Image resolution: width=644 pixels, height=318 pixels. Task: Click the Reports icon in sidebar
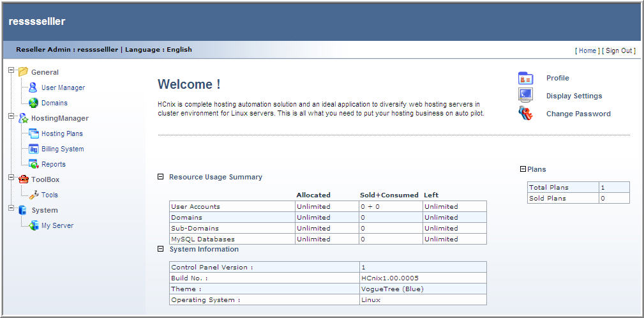[x=33, y=164]
